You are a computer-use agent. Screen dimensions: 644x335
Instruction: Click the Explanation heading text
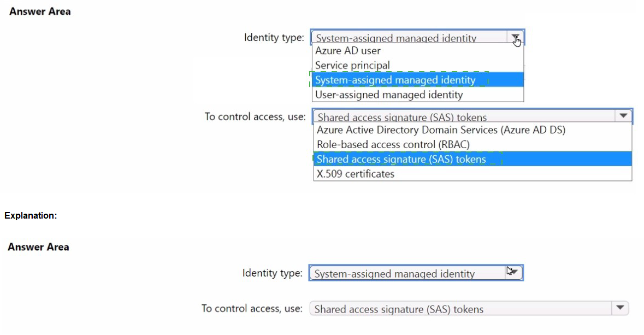click(31, 216)
